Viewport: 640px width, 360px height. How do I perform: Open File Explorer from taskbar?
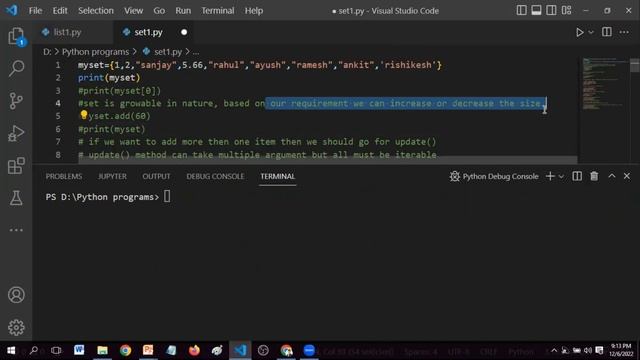click(x=102, y=350)
